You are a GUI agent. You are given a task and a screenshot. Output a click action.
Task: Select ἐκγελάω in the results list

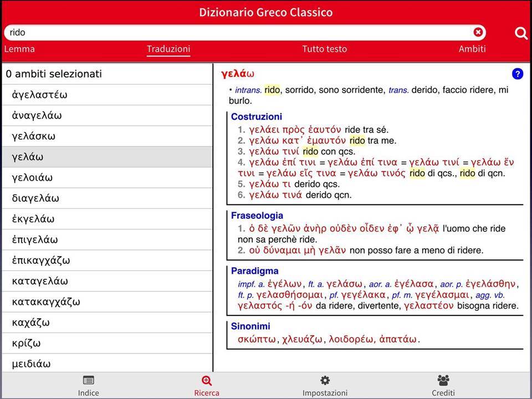coord(107,219)
